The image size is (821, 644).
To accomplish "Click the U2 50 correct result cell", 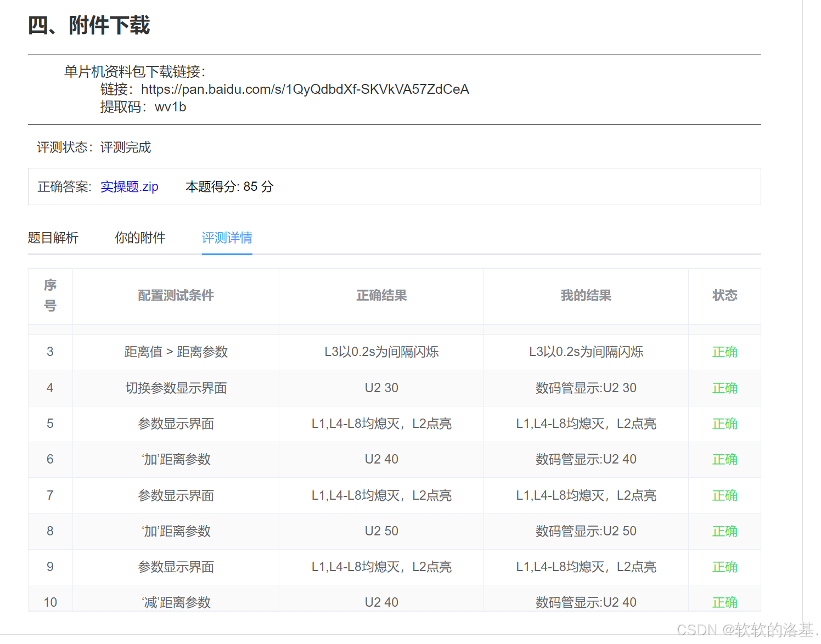I will (x=381, y=531).
